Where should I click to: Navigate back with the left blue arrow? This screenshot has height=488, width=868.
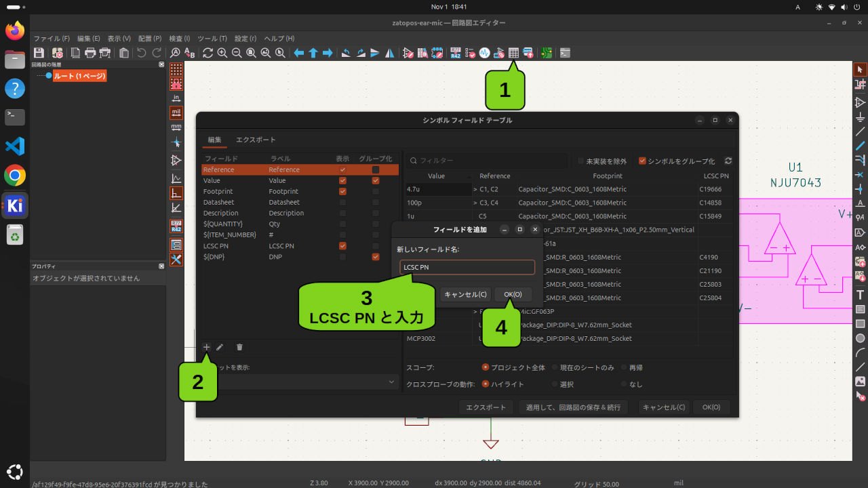coord(298,53)
